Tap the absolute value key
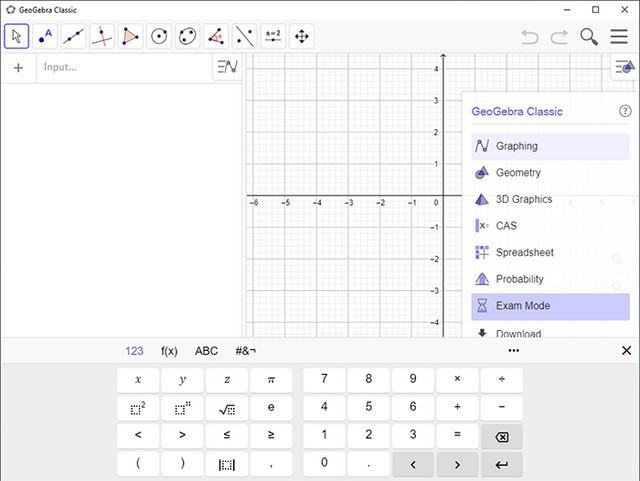 pyautogui.click(x=227, y=464)
